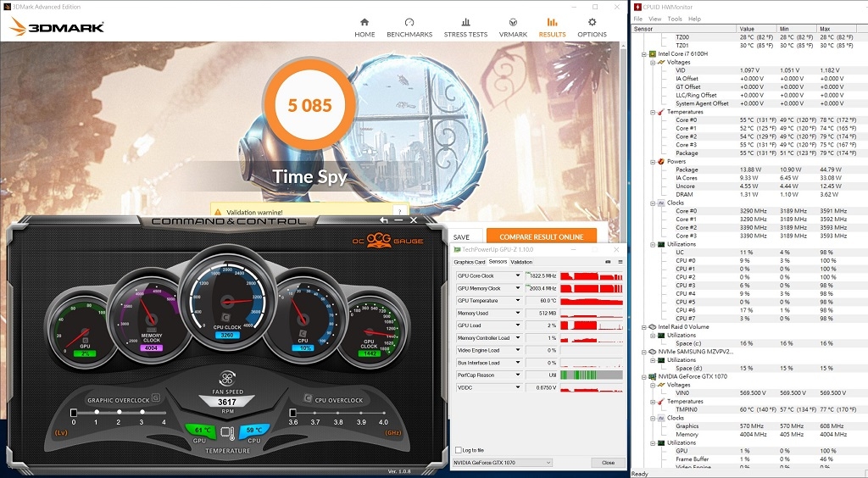
Task: Open HWMonitor Tools menu
Action: (675, 19)
